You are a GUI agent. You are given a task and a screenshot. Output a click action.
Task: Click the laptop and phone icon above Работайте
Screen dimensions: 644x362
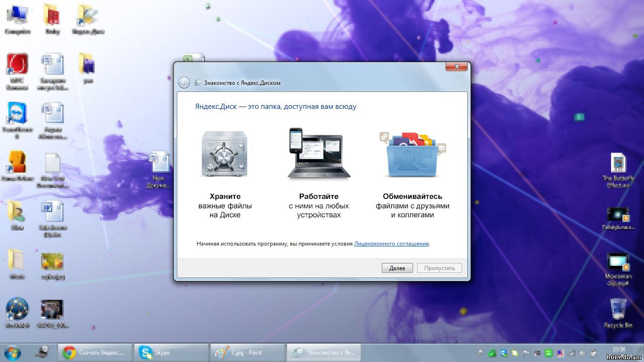click(x=319, y=154)
